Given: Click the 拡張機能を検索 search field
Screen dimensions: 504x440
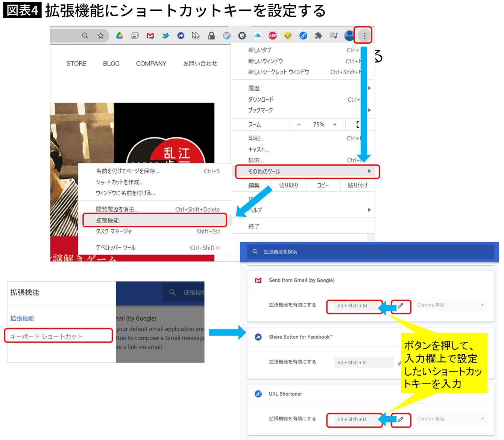Looking at the screenshot, I should 370,252.
